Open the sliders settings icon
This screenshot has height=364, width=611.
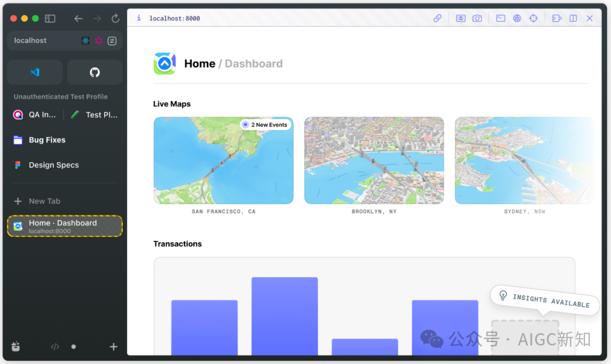click(x=112, y=41)
